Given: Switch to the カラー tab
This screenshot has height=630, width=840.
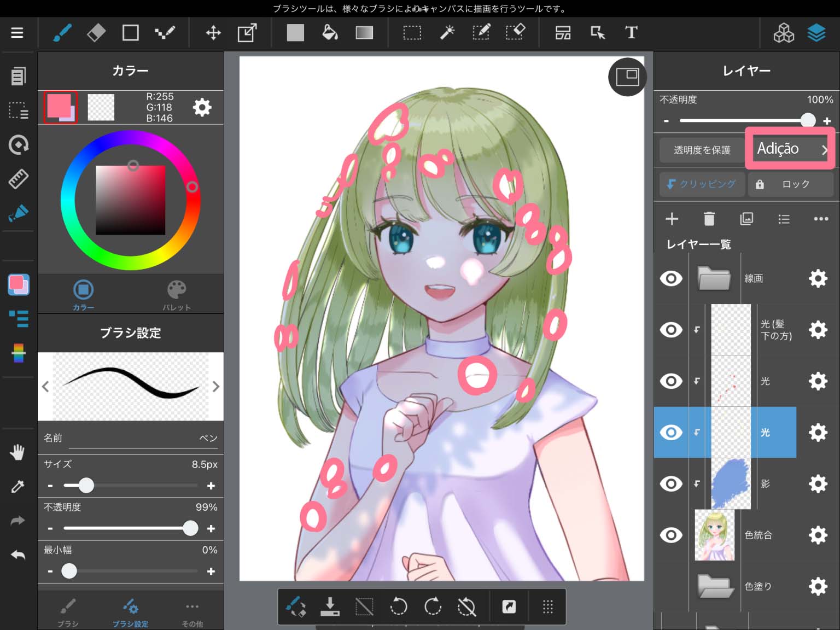Looking at the screenshot, I should click(83, 295).
